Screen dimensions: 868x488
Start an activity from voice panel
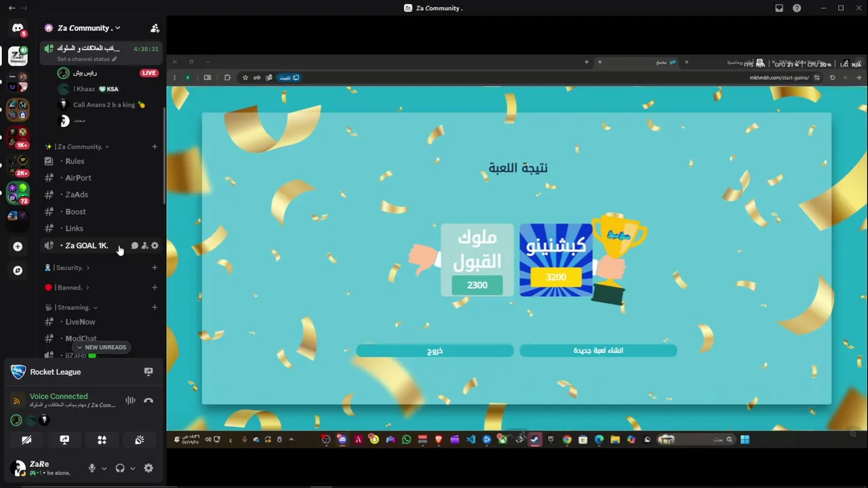point(102,440)
